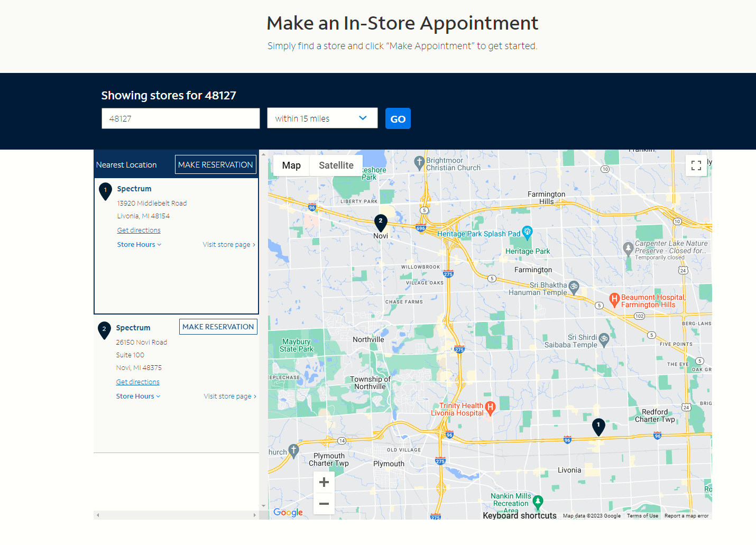Zoom in on the map with plus
The width and height of the screenshot is (756, 545).
324,482
